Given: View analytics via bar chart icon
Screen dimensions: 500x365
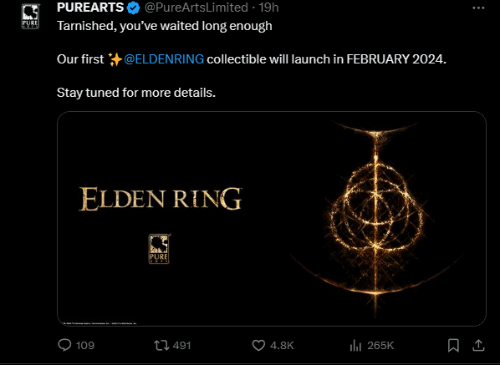Looking at the screenshot, I should point(356,346).
